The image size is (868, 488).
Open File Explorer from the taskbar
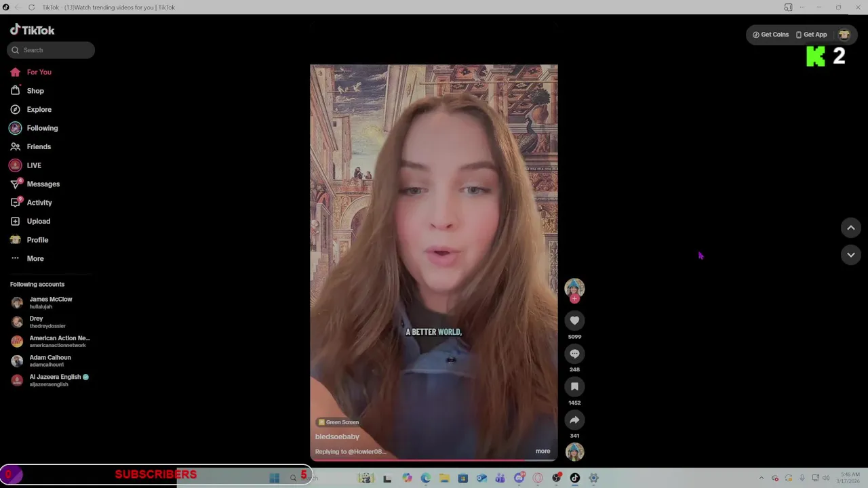point(444,478)
